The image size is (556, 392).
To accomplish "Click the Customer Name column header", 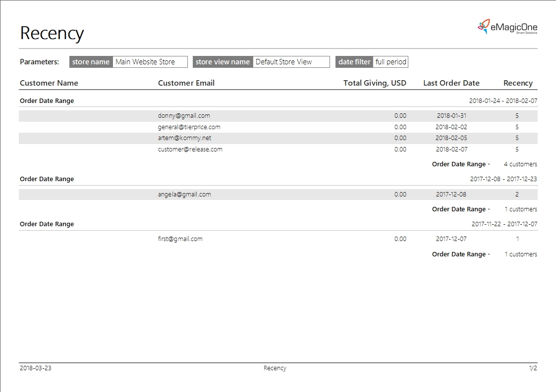I will pyautogui.click(x=49, y=83).
